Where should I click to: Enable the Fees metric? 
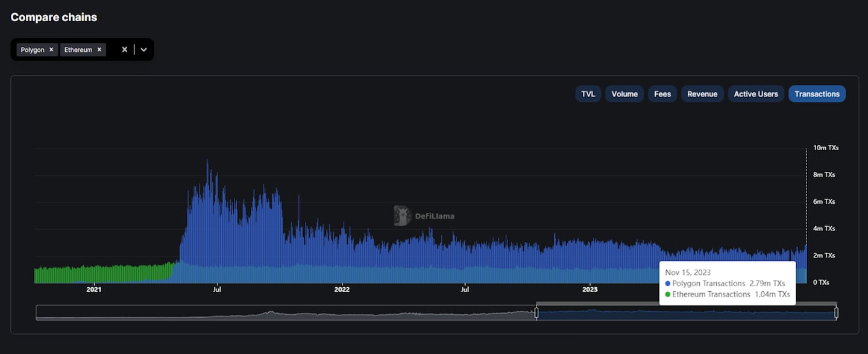point(662,94)
